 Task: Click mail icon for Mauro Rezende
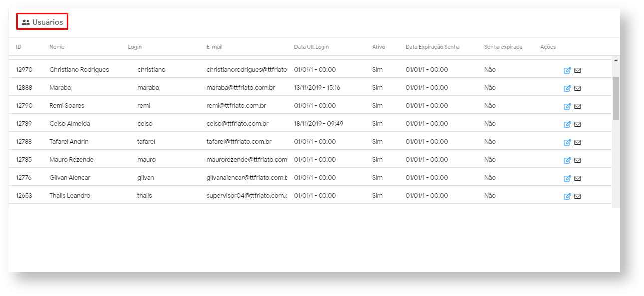pos(577,160)
